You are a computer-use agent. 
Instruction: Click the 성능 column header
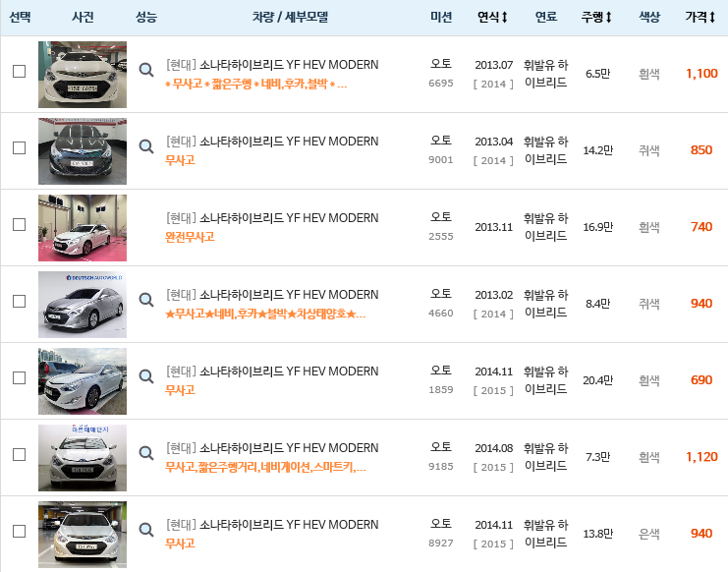pos(146,17)
